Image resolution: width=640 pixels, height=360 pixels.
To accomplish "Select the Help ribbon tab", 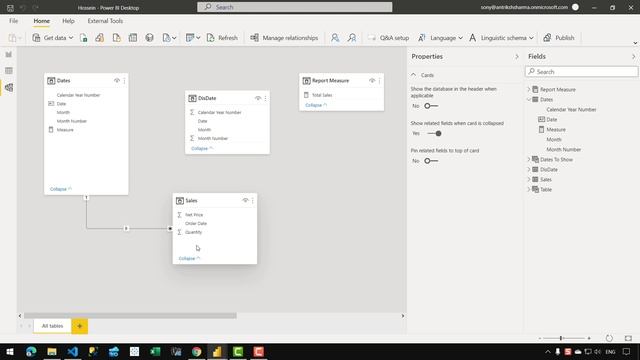I will (x=68, y=21).
